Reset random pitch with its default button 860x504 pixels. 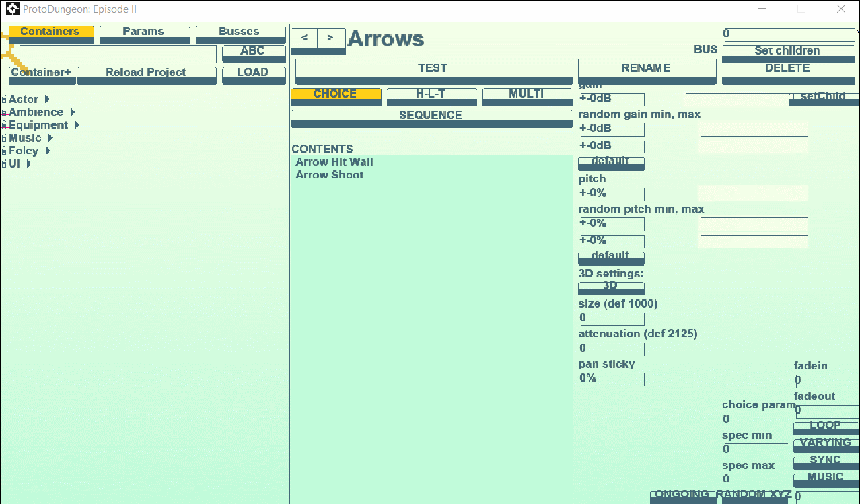click(611, 258)
